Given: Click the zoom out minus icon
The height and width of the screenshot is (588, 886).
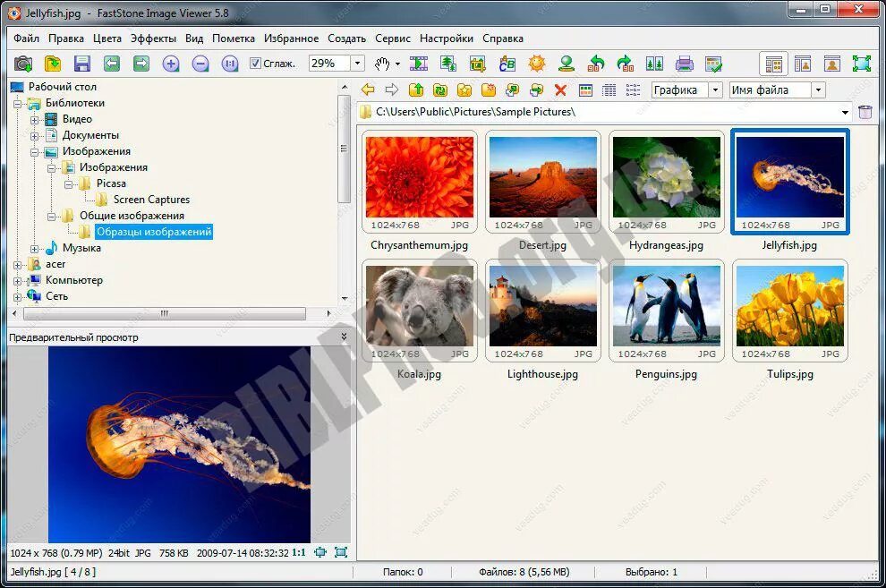Looking at the screenshot, I should point(200,64).
